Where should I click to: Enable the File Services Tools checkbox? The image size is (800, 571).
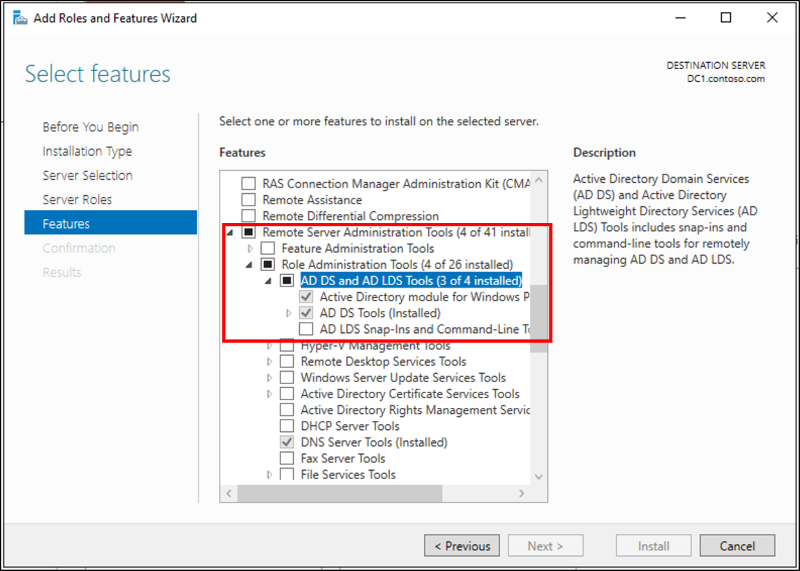pos(287,474)
